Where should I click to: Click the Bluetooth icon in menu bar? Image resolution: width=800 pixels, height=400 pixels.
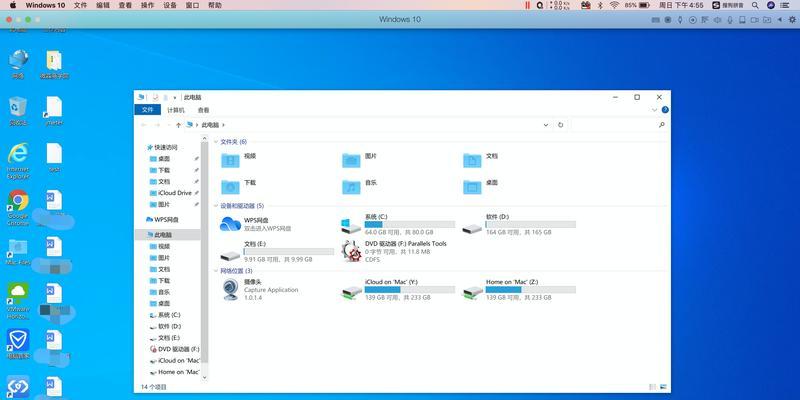coord(600,5)
